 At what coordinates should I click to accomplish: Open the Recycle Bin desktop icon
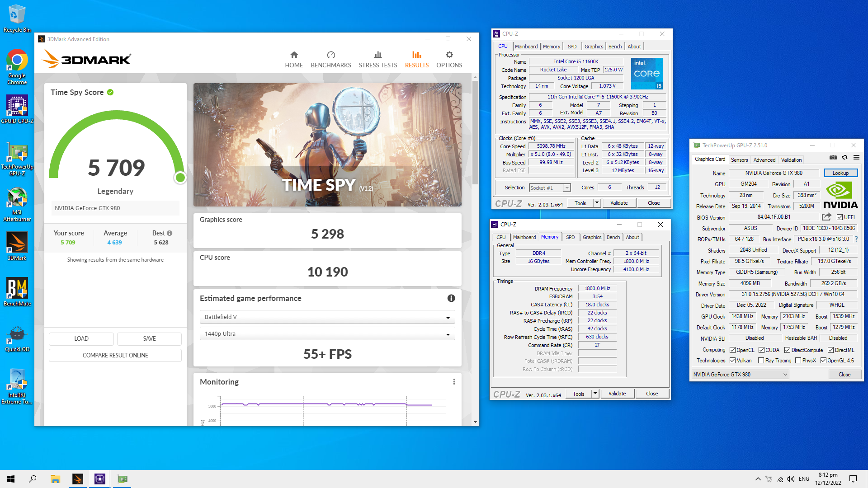[x=17, y=19]
